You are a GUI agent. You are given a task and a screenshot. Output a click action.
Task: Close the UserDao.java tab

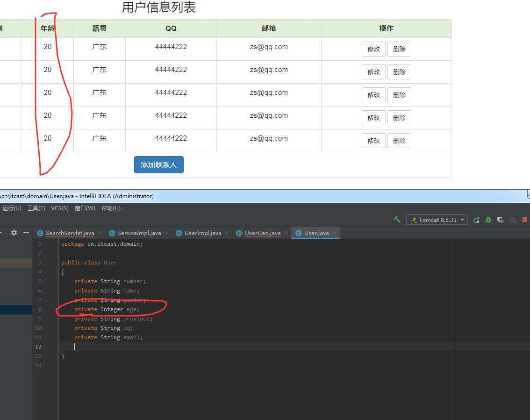pyautogui.click(x=286, y=233)
